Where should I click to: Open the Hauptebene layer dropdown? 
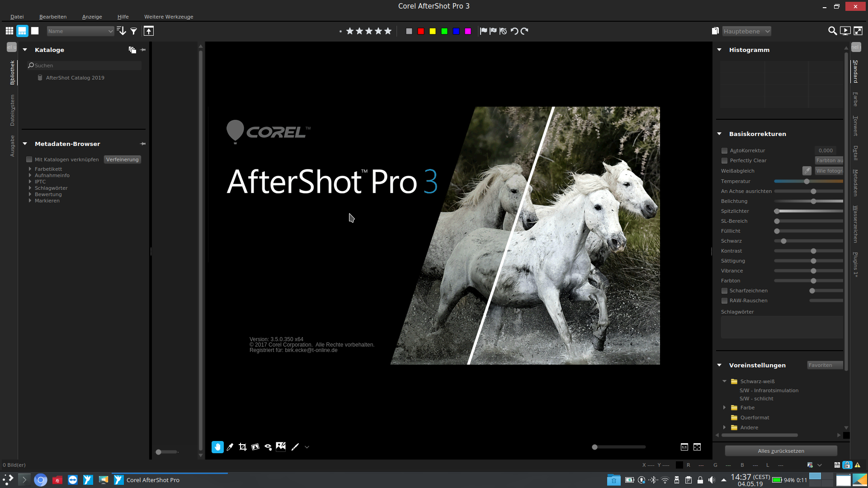pyautogui.click(x=746, y=31)
